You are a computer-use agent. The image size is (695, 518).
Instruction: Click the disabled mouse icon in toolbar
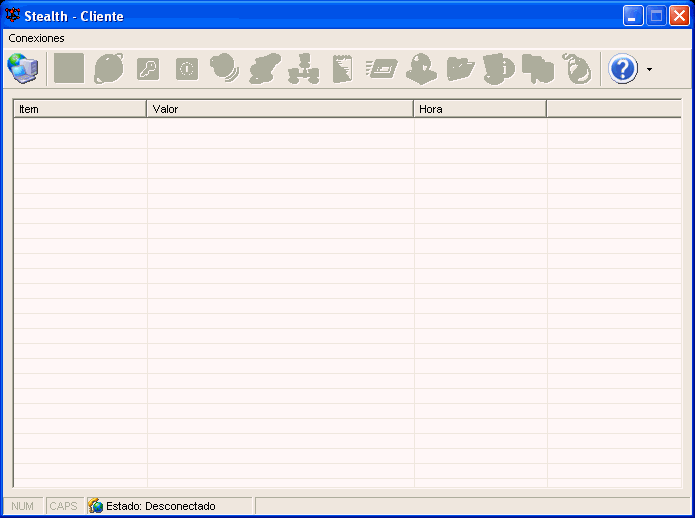click(x=576, y=69)
